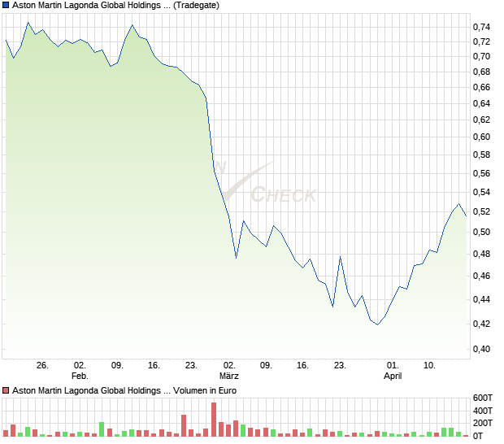
Task: Click the blue legend square beside Aston Martin title
Action: pos(6,5)
